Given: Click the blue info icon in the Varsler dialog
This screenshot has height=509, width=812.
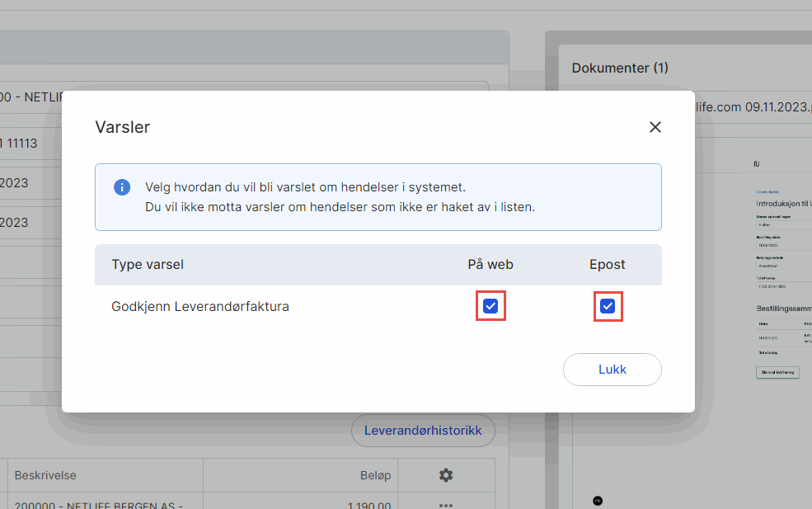Looking at the screenshot, I should (121, 186).
